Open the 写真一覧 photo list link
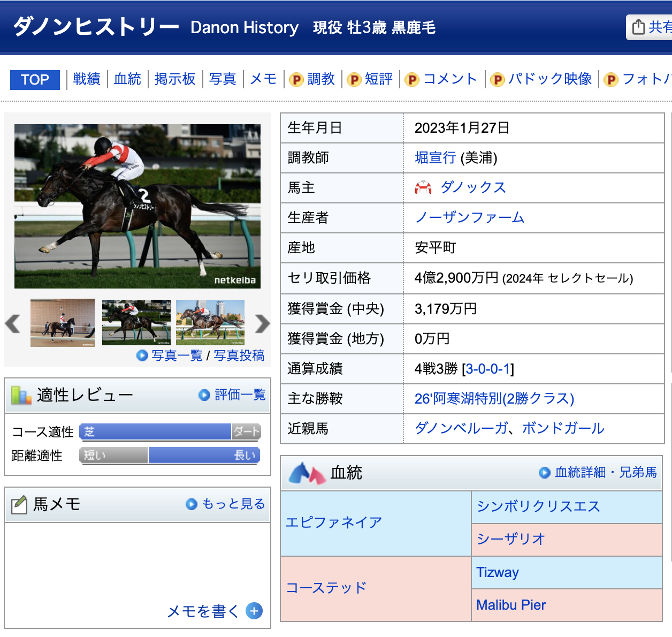The height and width of the screenshot is (637, 672). pyautogui.click(x=177, y=355)
